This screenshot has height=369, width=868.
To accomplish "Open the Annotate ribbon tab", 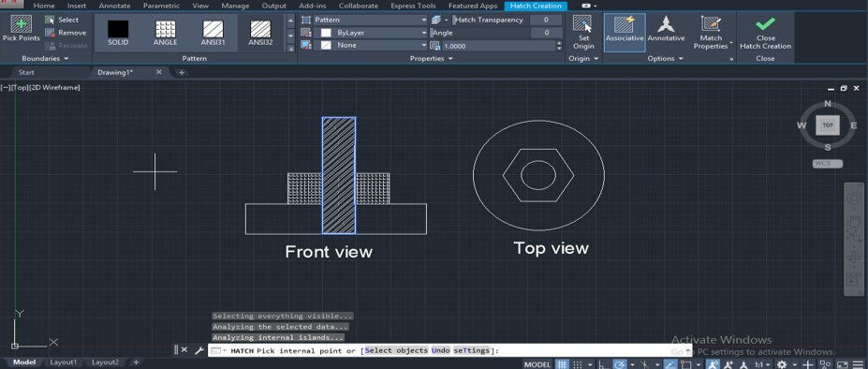I will [x=114, y=7].
